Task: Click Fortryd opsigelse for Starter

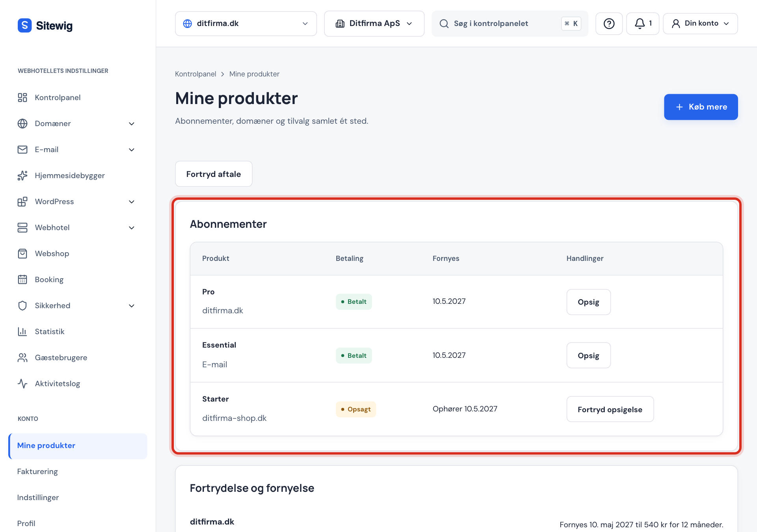Action: click(x=610, y=409)
